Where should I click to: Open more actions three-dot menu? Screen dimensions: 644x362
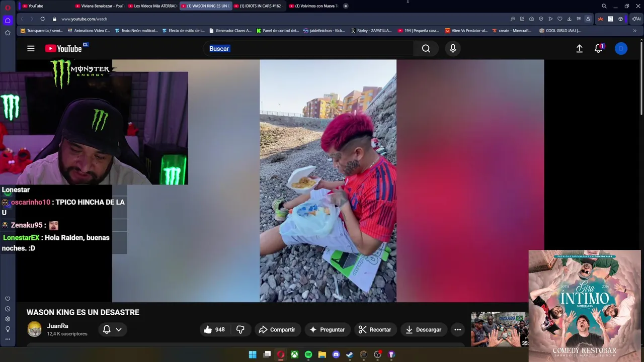tap(457, 330)
